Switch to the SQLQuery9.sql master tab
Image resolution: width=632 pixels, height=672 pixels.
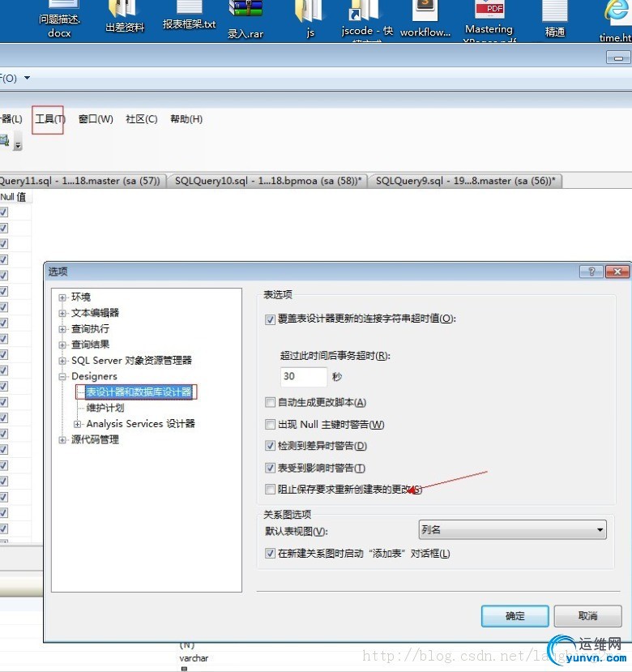(x=466, y=181)
